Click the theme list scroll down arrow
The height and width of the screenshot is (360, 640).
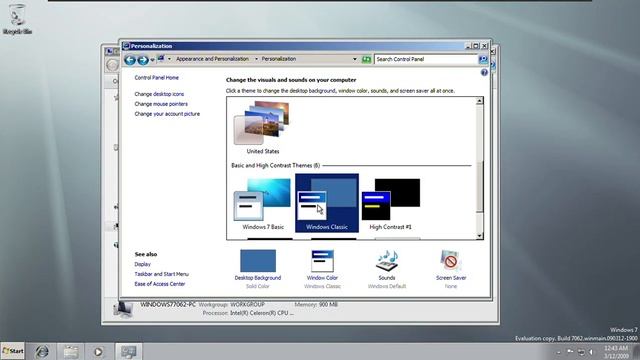[x=480, y=236]
